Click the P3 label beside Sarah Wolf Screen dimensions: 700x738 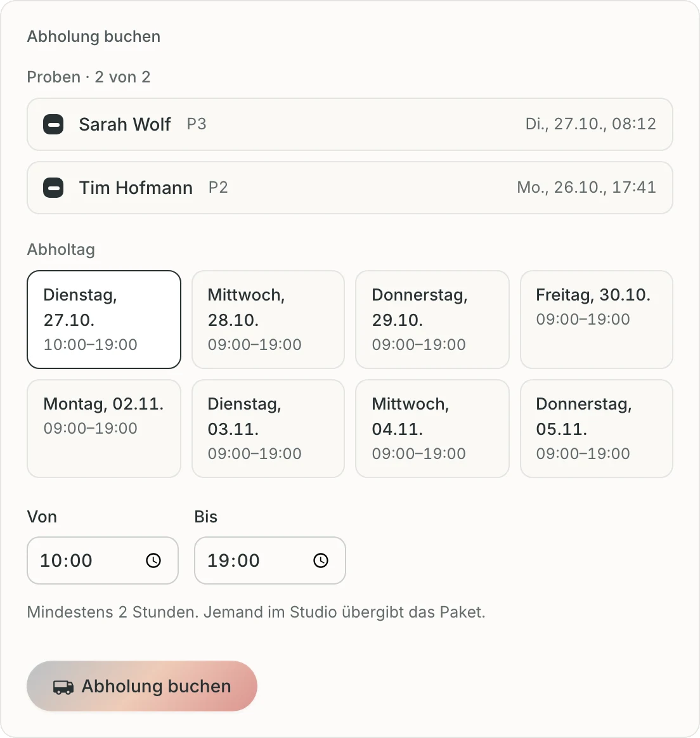click(x=197, y=124)
